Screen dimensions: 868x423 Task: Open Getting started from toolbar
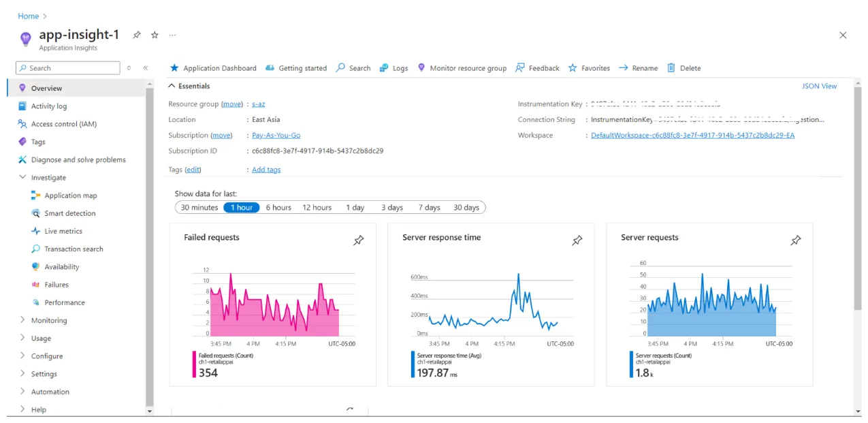click(296, 68)
